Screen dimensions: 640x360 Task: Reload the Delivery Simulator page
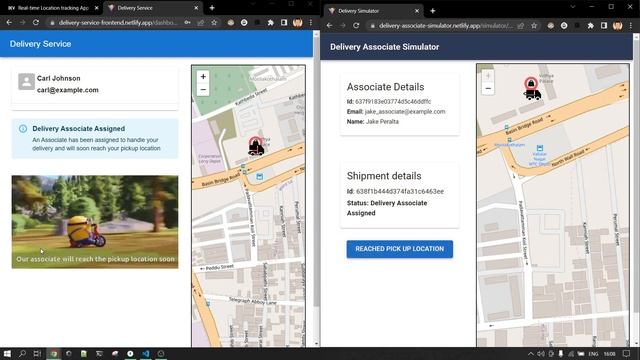click(356, 26)
